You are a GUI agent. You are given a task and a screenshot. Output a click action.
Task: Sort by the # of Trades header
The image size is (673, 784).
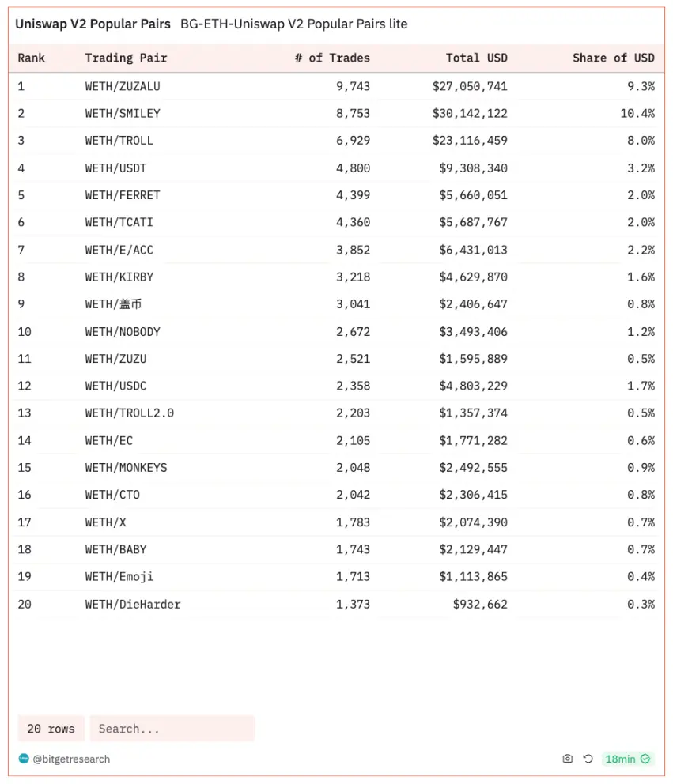click(332, 58)
